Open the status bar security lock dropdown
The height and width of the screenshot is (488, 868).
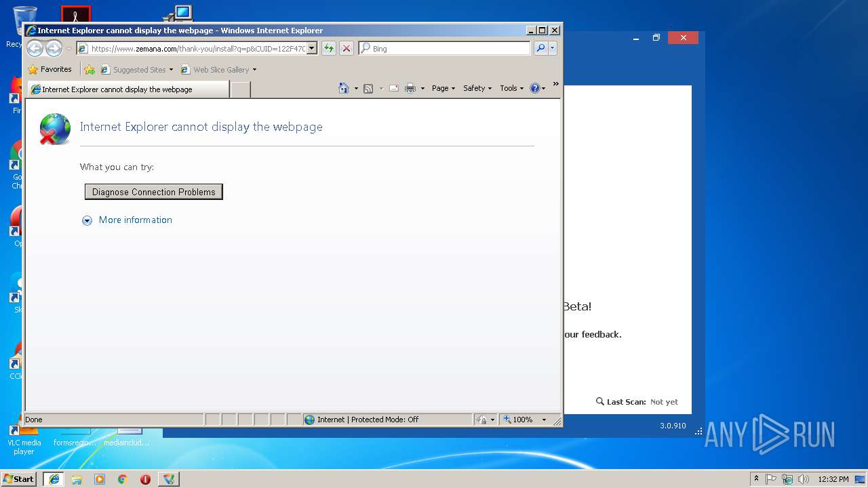pos(486,420)
